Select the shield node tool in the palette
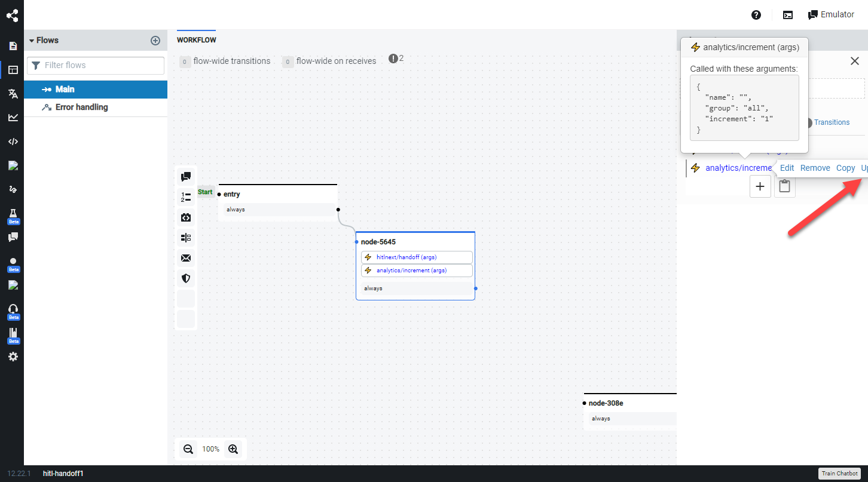This screenshot has width=868, height=482. [x=186, y=278]
